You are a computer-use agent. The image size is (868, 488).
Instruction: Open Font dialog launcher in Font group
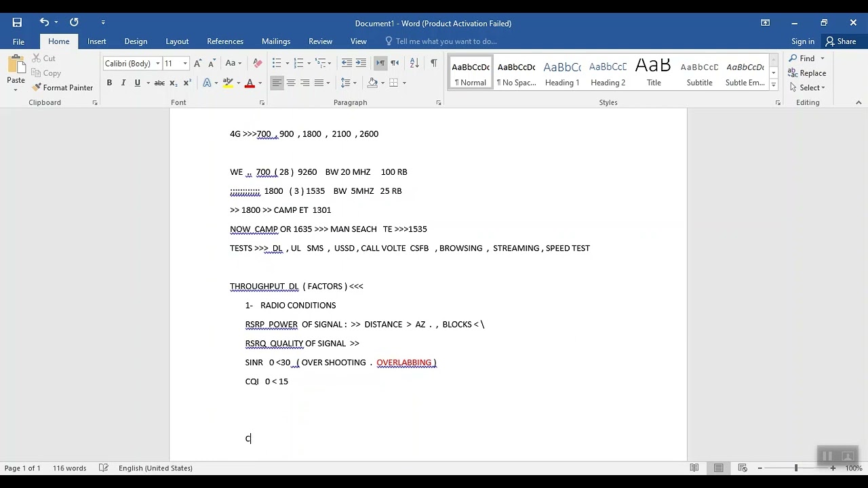[x=262, y=103]
